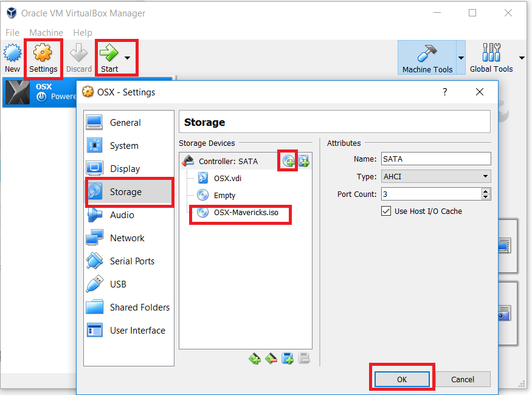This screenshot has width=532, height=395.
Task: Select the Machine Tools button
Action: [x=427, y=58]
